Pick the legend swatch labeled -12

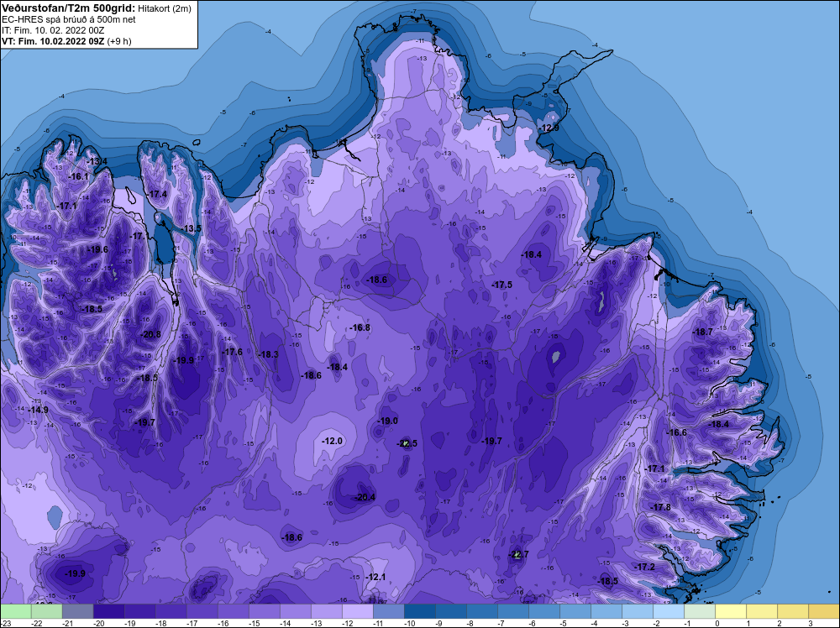tap(357, 611)
